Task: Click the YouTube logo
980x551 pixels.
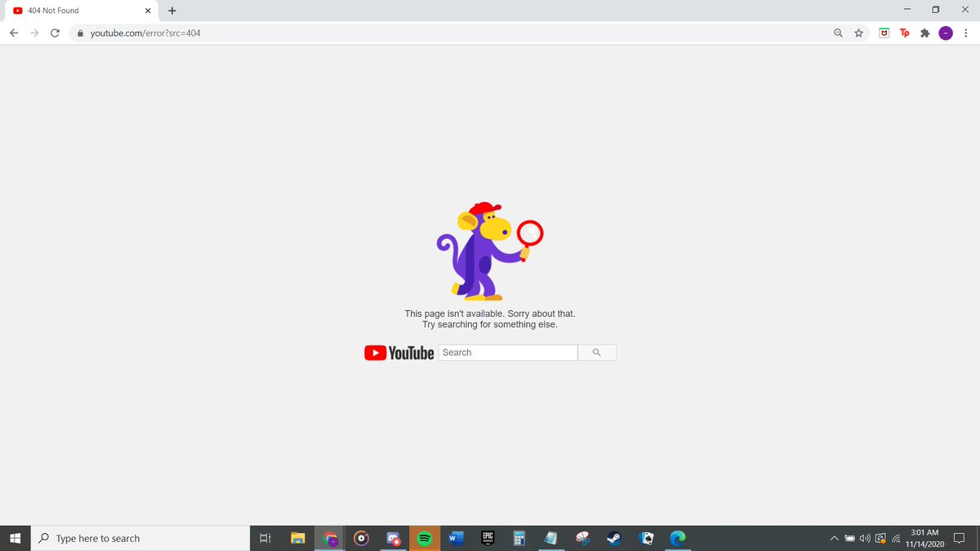Action: 399,353
